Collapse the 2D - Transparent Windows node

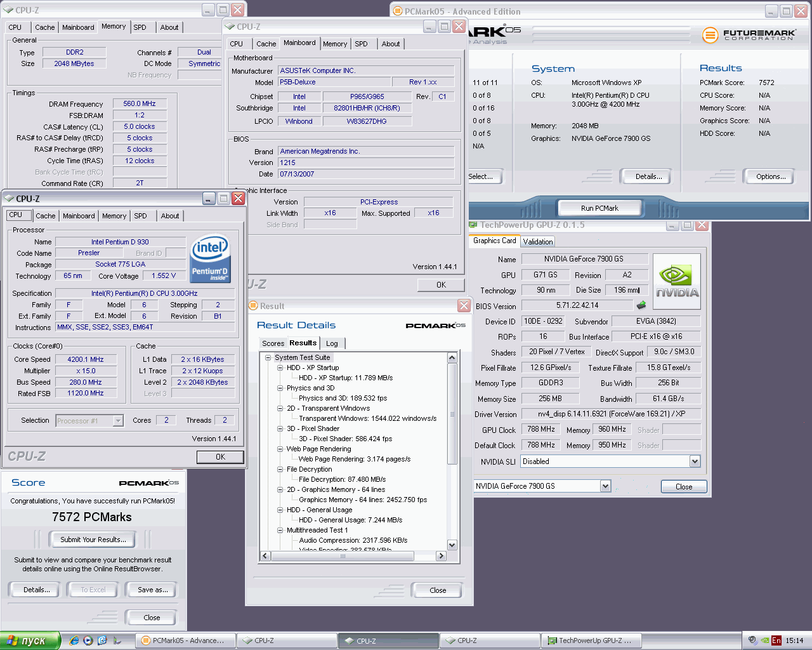point(280,408)
